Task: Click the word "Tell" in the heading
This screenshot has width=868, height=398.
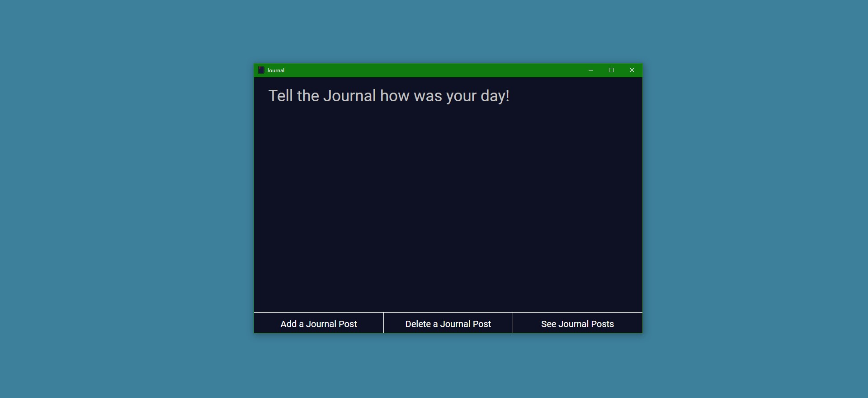Action: (280, 96)
